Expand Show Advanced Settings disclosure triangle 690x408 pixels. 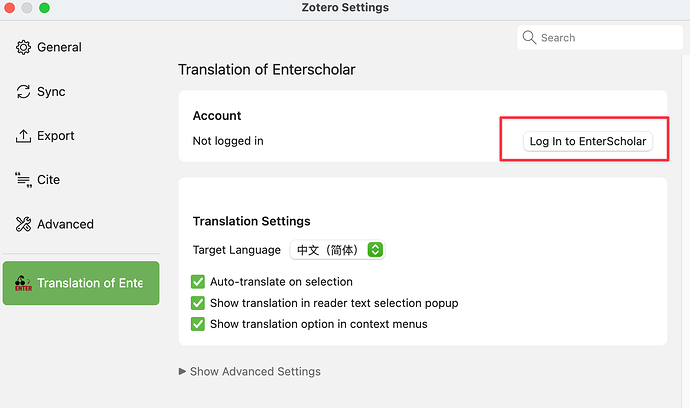pos(182,371)
